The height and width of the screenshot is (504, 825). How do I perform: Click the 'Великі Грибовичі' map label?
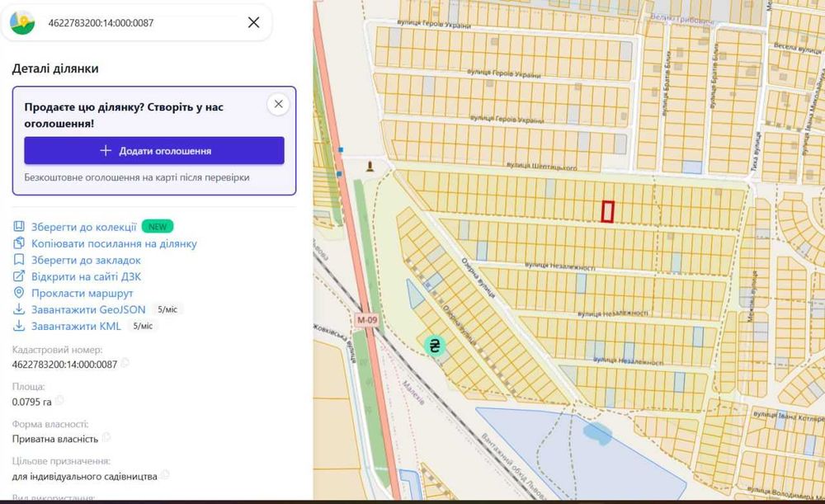coord(682,19)
